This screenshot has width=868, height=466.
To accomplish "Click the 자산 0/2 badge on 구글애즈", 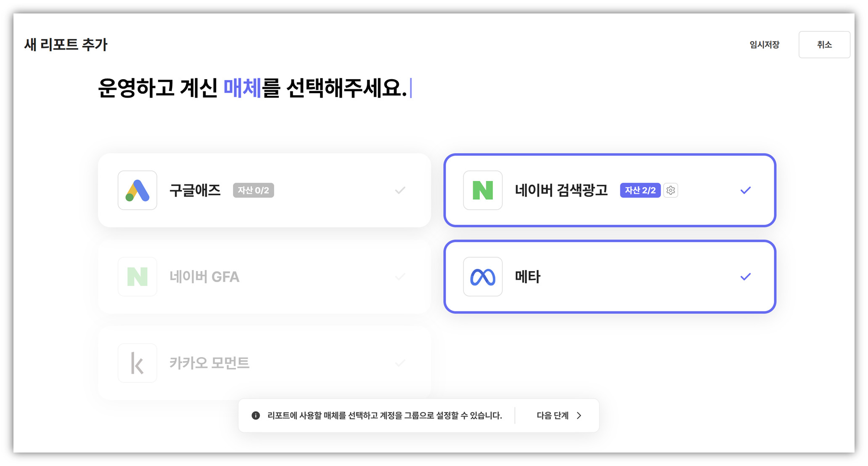I will point(253,190).
